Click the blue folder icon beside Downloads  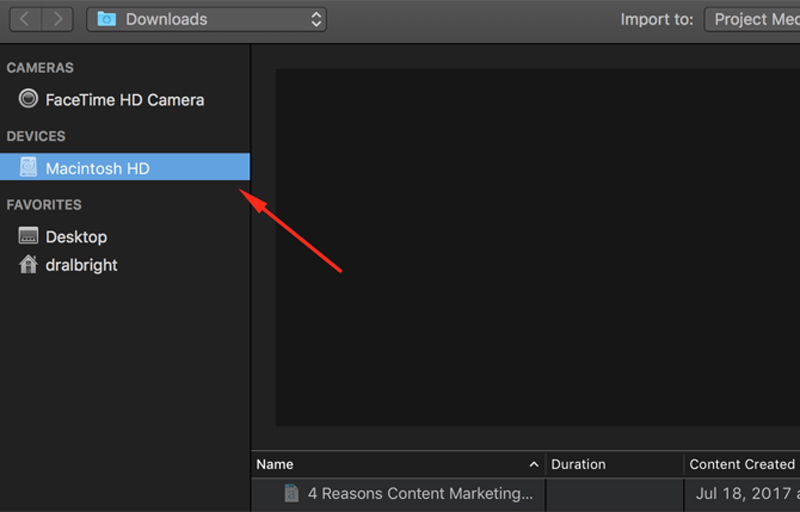click(107, 19)
